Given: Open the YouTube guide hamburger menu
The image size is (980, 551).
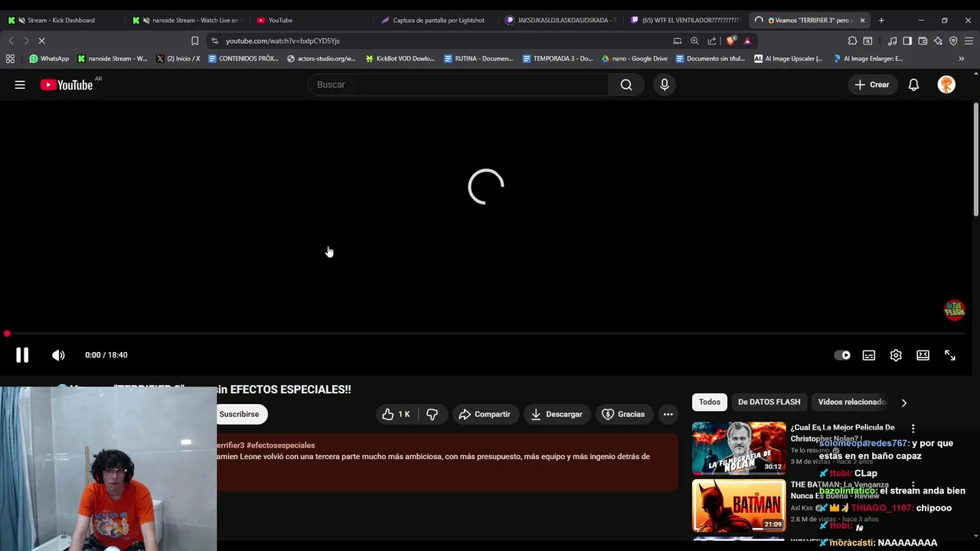Looking at the screenshot, I should 20,85.
